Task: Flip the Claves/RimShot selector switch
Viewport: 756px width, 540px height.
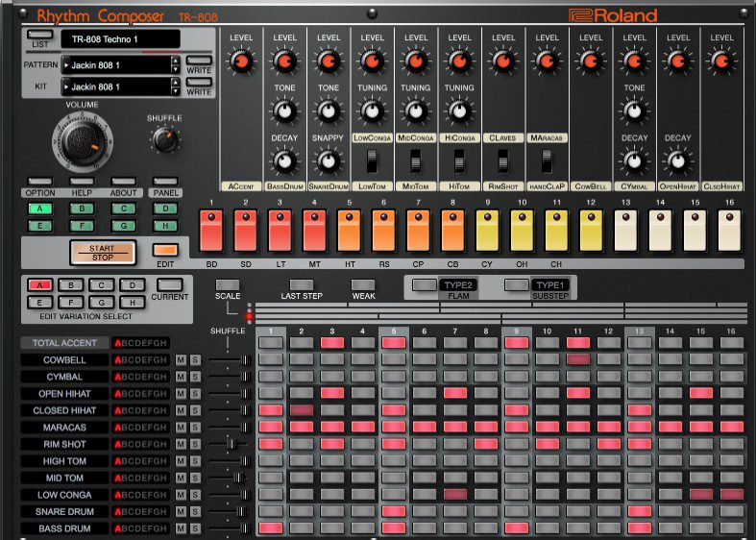Action: pos(502,161)
